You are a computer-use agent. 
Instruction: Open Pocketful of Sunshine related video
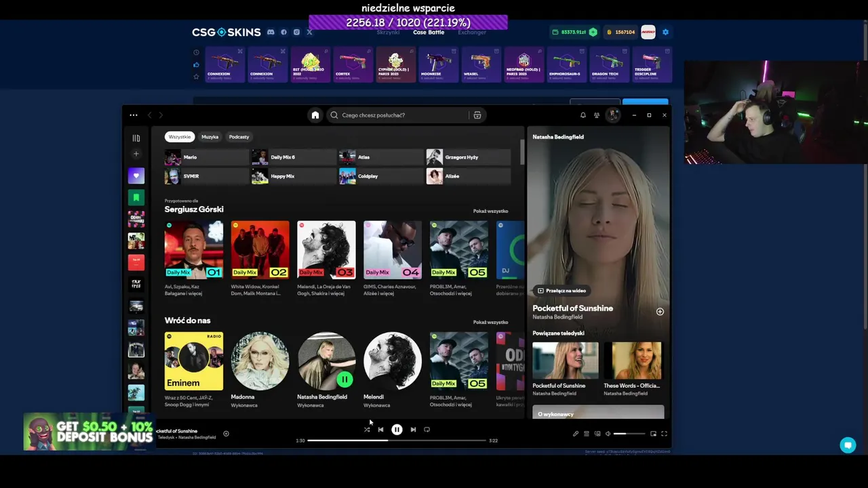click(565, 369)
